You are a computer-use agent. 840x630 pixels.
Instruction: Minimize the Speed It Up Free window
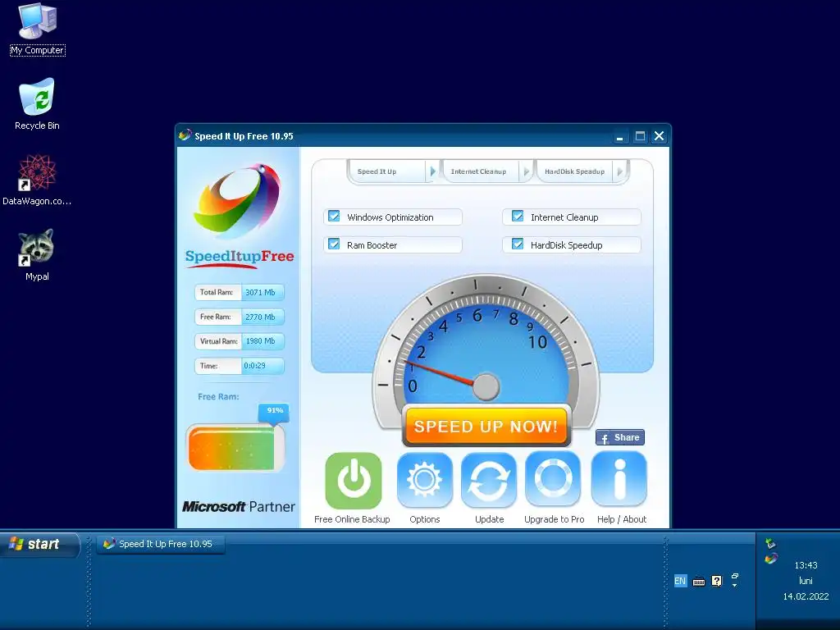(620, 137)
